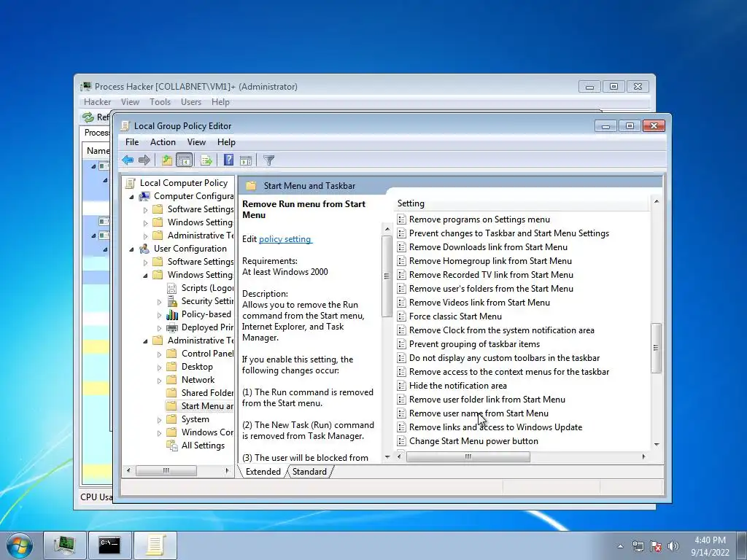Click the Up one level folder icon
This screenshot has width=747, height=560.
(166, 160)
